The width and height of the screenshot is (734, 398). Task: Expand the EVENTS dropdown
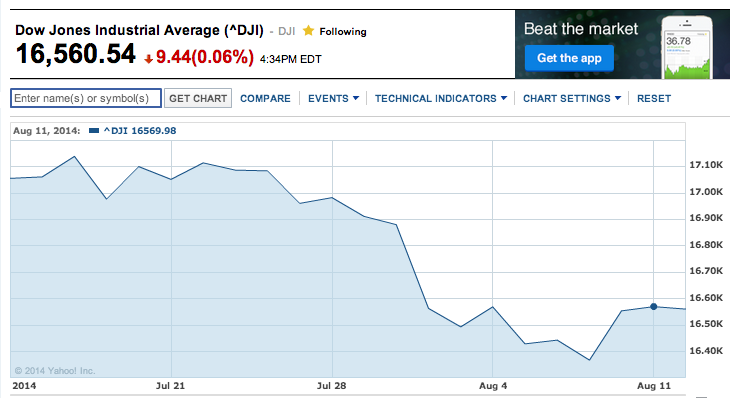[x=333, y=98]
